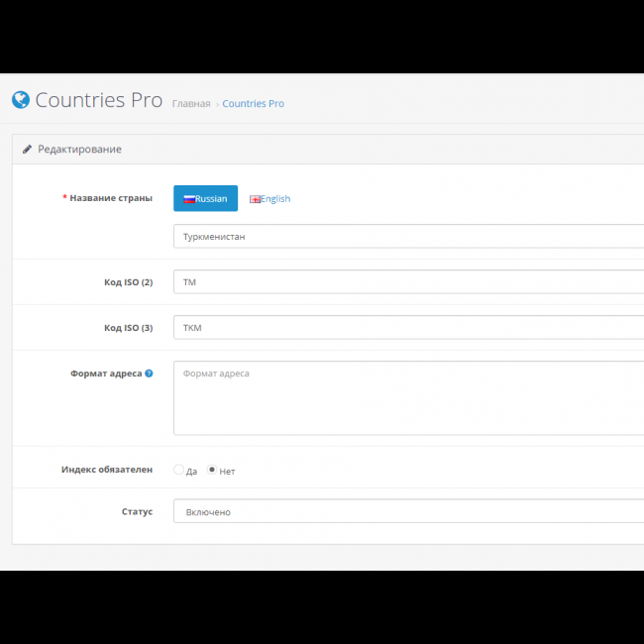Viewport: 644px width, 644px height.
Task: Open the Countries Pro breadcrumb link
Action: pyautogui.click(x=253, y=103)
